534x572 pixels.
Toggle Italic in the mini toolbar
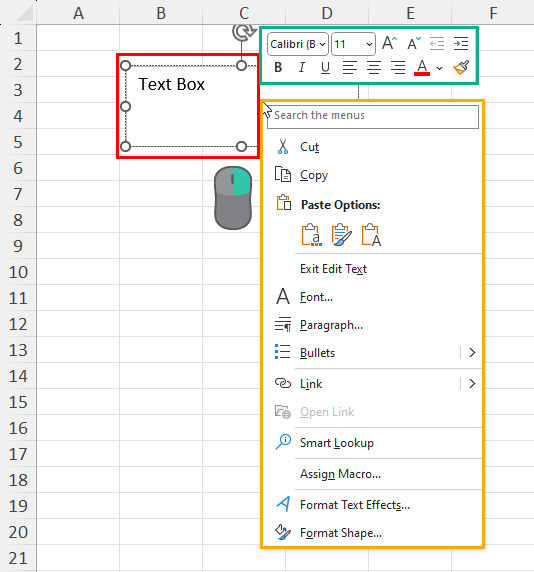pos(302,67)
